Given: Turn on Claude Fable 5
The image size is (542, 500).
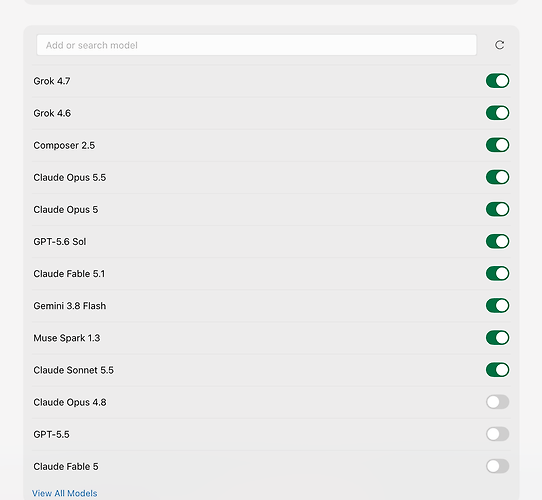Looking at the screenshot, I should [497, 466].
